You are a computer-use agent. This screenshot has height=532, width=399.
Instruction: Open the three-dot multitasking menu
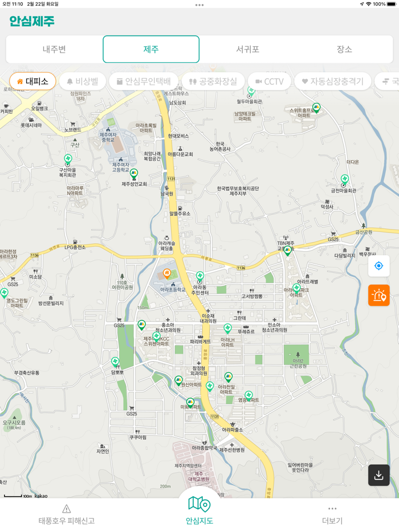coord(199,5)
